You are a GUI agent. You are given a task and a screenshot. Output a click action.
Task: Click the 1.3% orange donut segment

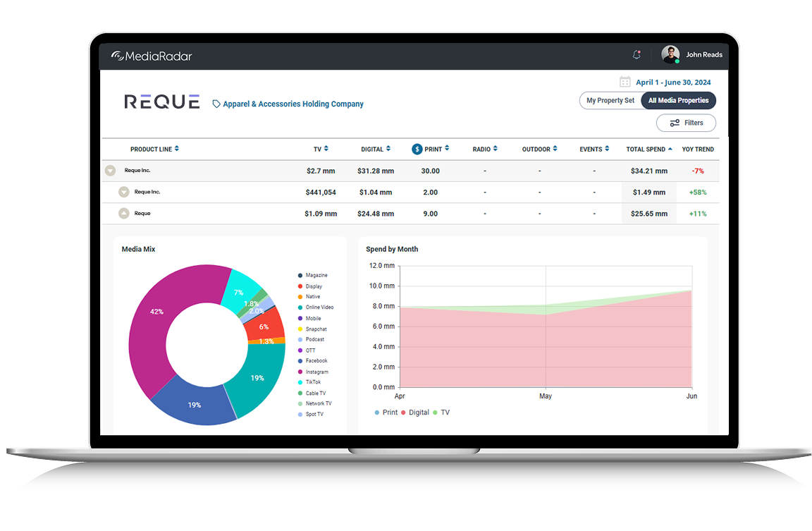pos(266,341)
